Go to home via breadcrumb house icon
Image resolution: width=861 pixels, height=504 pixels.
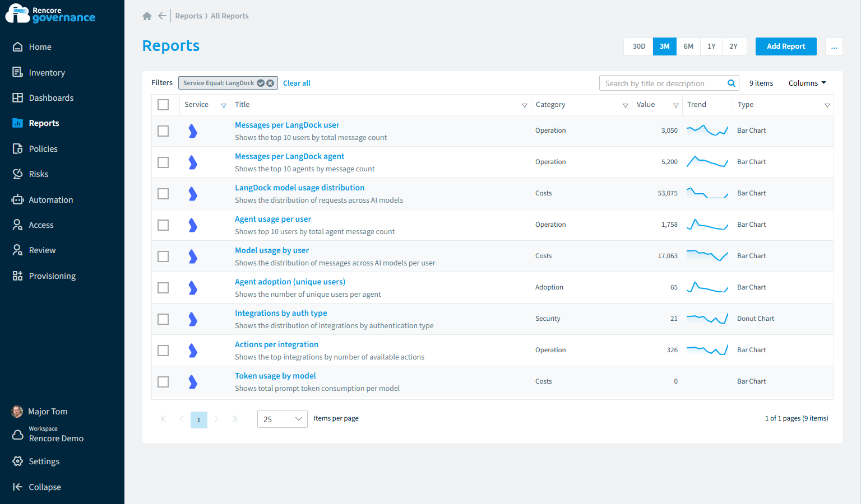tap(147, 16)
